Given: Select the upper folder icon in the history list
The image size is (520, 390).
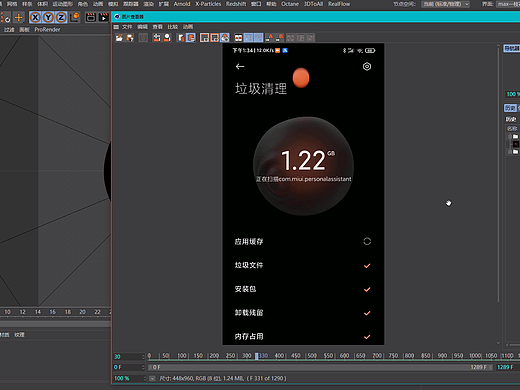Looking at the screenshot, I should tap(516, 136).
